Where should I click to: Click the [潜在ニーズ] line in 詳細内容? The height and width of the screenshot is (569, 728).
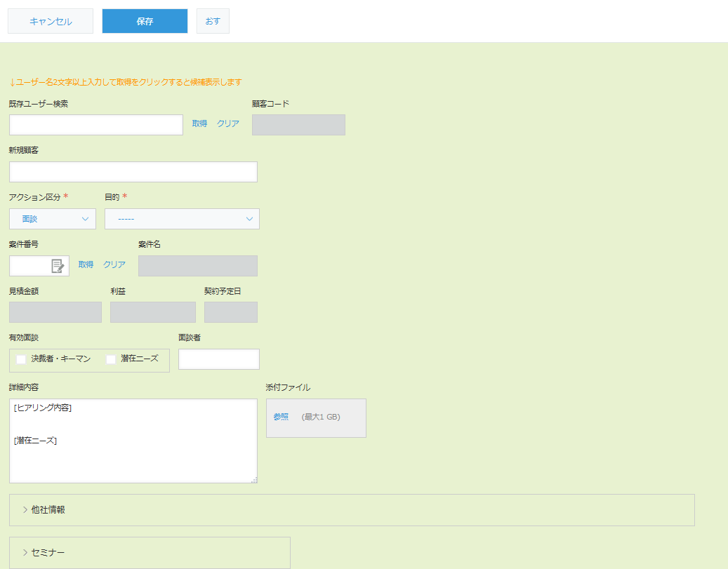pos(35,441)
